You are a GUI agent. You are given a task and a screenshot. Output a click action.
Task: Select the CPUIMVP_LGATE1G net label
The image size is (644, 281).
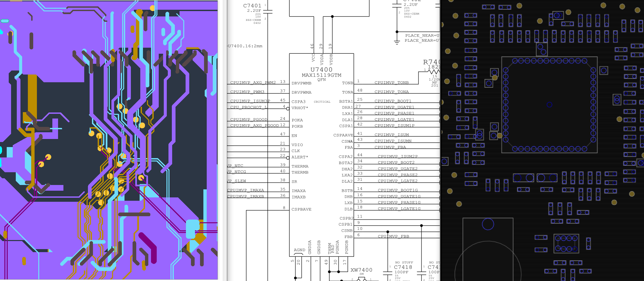point(399,209)
